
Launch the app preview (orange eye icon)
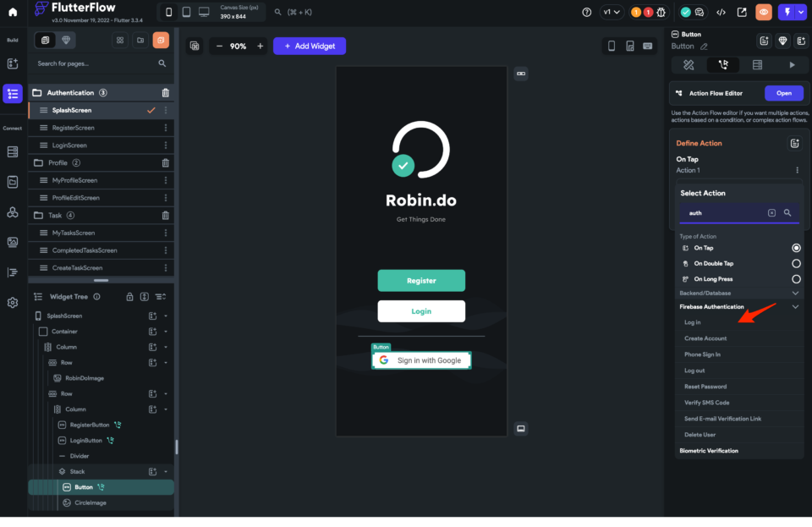(764, 11)
